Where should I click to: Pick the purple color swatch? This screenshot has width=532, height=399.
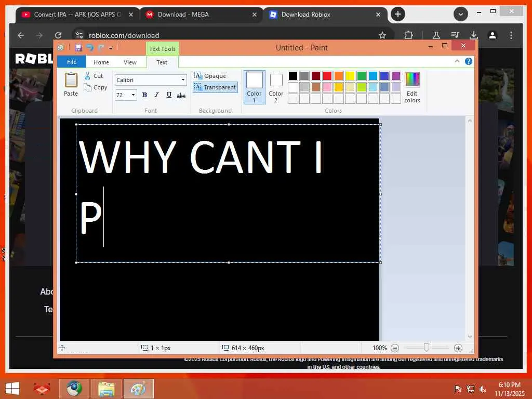point(395,76)
